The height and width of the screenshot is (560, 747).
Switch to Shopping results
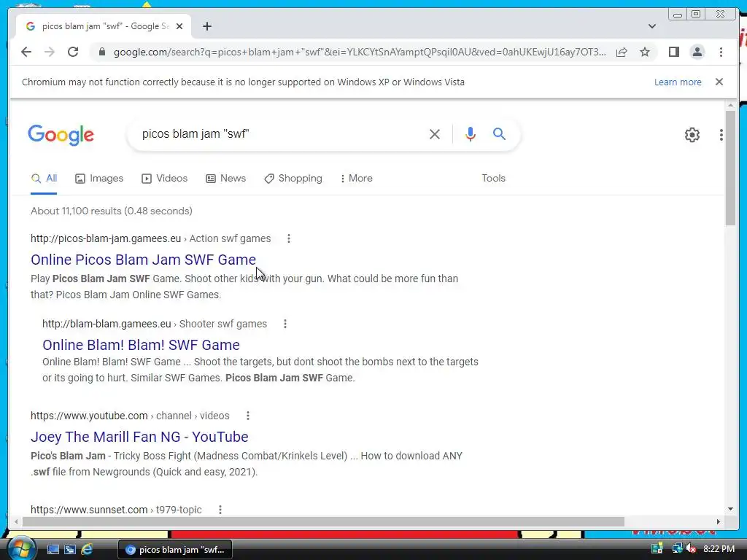[x=293, y=179]
